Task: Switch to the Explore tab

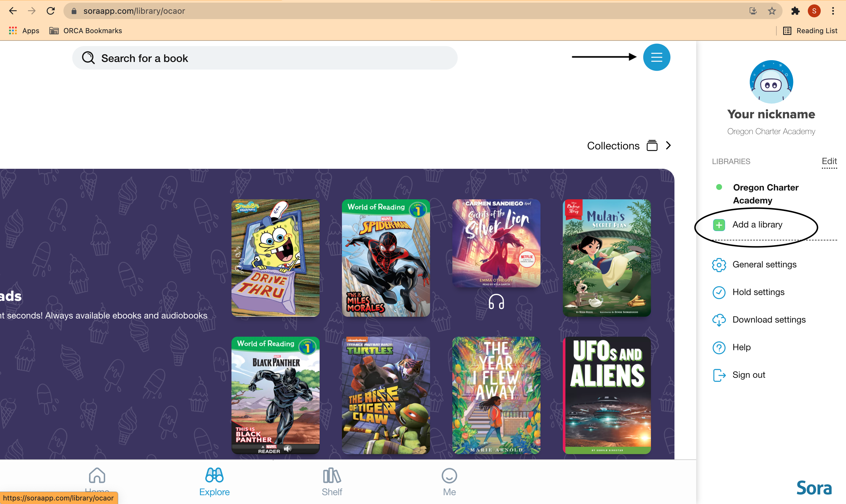Action: [x=214, y=482]
